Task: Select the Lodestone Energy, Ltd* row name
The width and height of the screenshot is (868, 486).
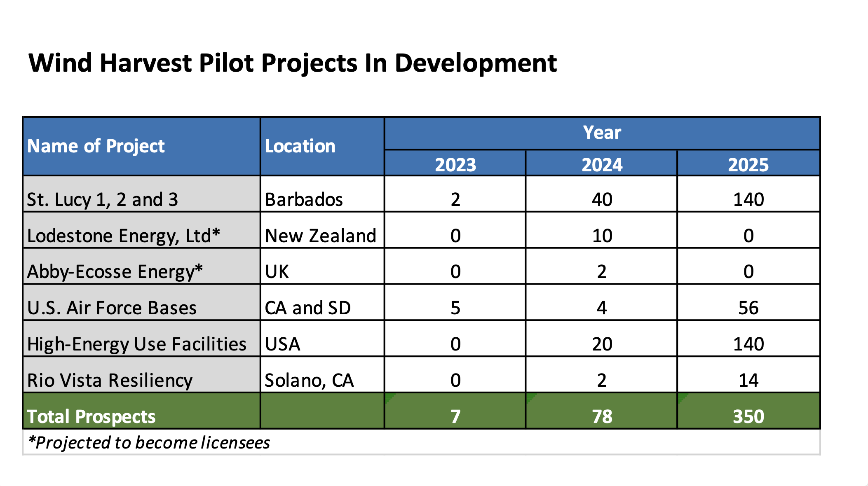Action: (x=123, y=236)
